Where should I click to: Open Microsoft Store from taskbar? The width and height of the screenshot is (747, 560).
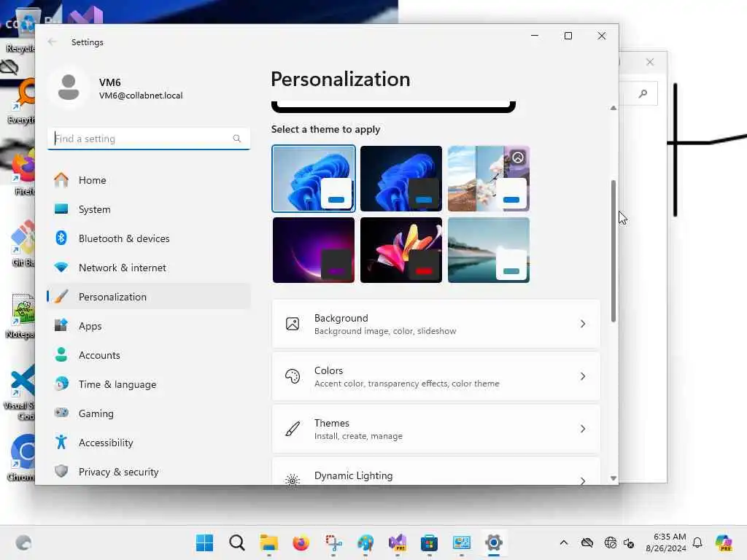pos(429,542)
